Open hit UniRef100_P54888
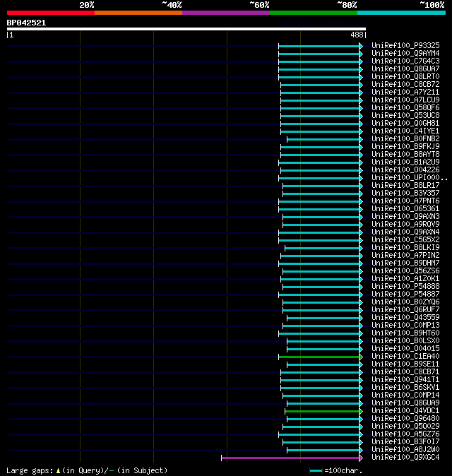The image size is (452, 476). click(x=405, y=286)
